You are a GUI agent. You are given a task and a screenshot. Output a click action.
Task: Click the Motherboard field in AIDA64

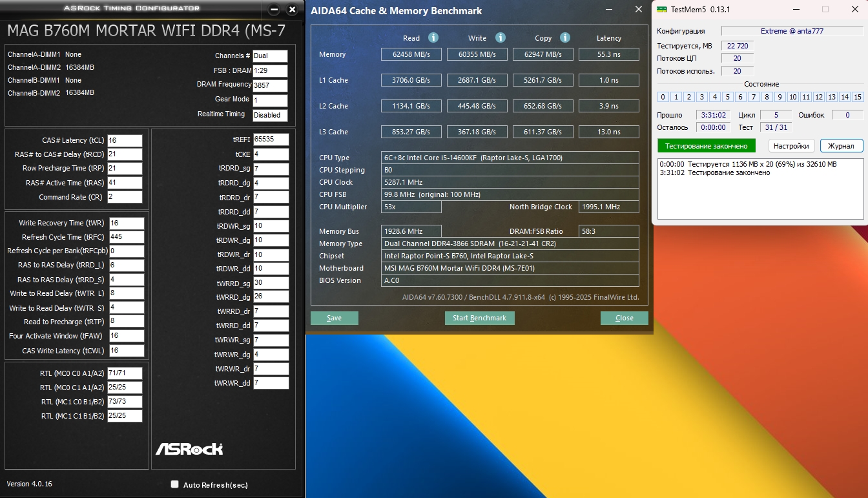510,268
